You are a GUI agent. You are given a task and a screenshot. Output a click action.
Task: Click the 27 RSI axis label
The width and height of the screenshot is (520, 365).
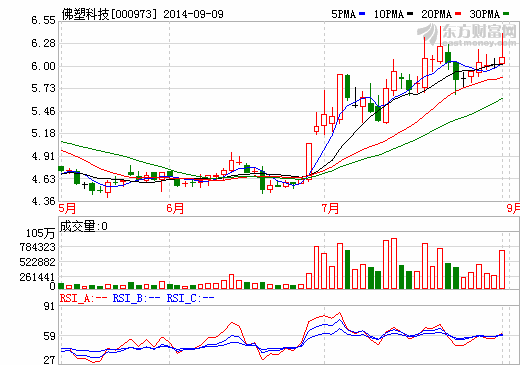tap(49, 360)
